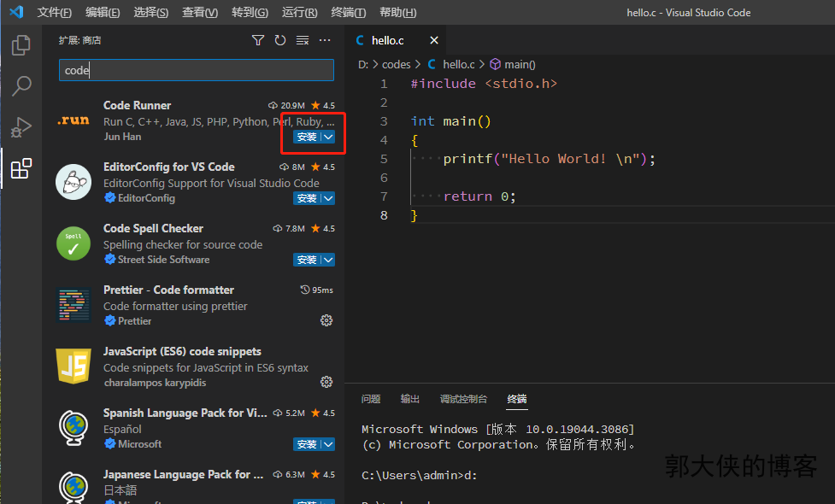
Task: Click the D: breadcrumb segment
Action: coord(363,64)
